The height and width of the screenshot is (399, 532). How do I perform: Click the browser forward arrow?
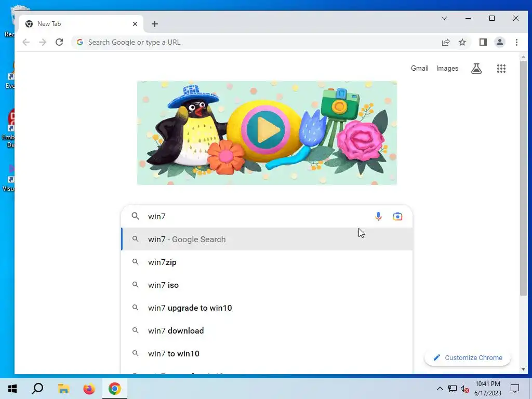[43, 42]
